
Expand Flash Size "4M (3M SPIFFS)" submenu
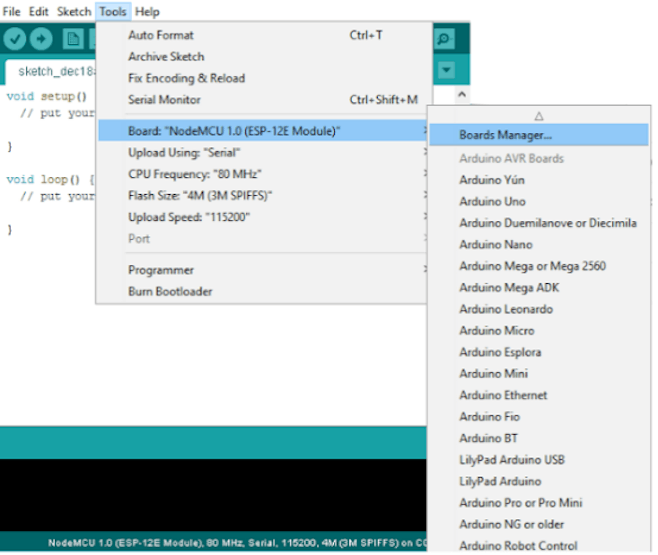(264, 195)
